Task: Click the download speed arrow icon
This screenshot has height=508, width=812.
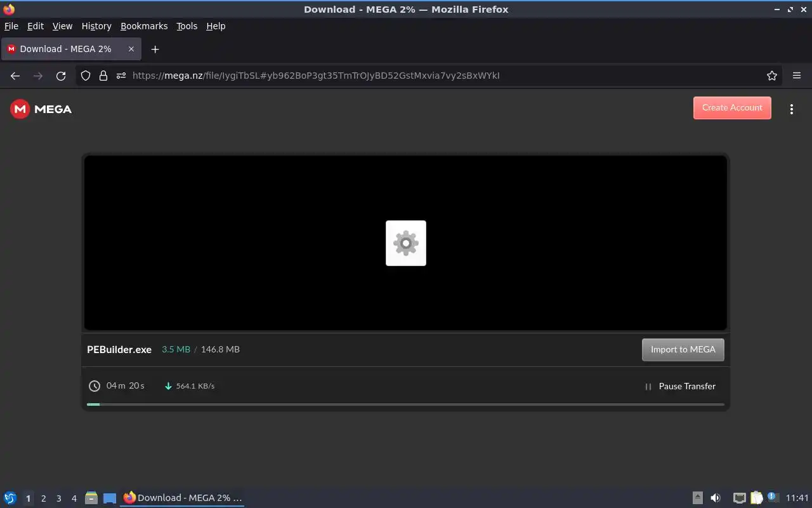Action: pos(168,386)
